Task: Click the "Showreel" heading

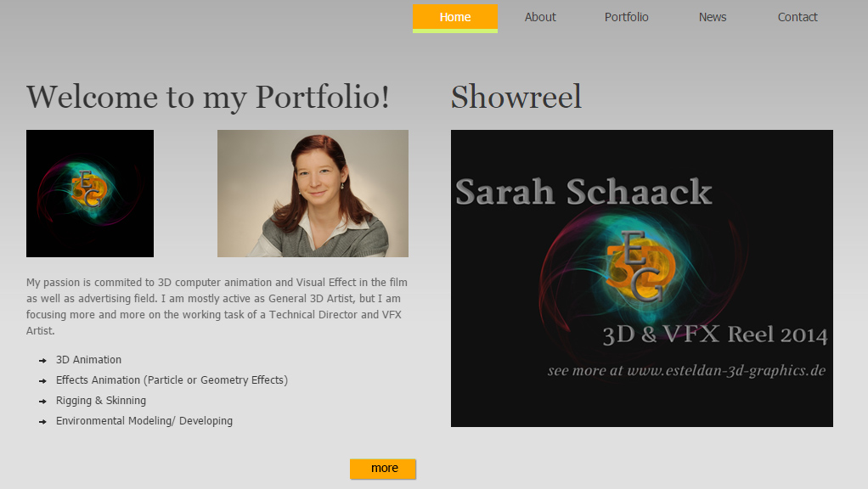Action: [515, 97]
